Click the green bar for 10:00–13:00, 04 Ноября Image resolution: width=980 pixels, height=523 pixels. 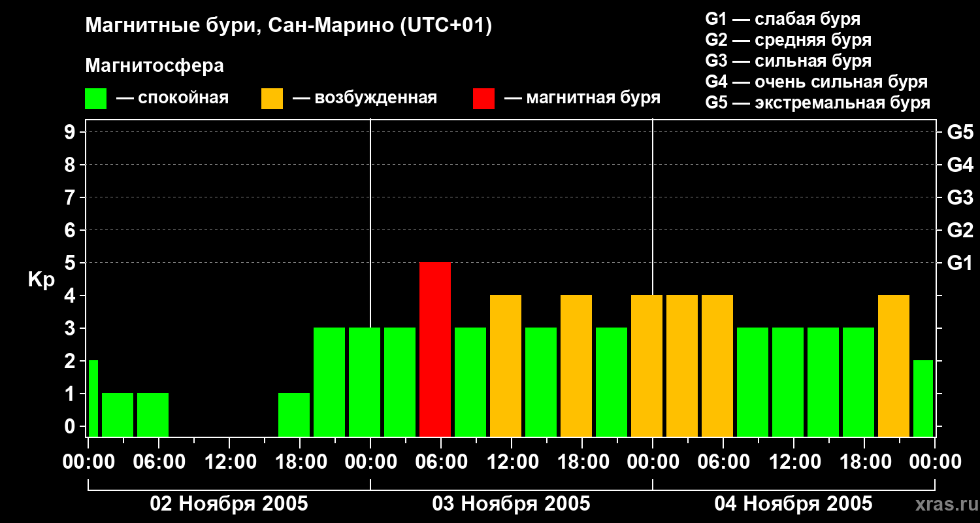(788, 382)
